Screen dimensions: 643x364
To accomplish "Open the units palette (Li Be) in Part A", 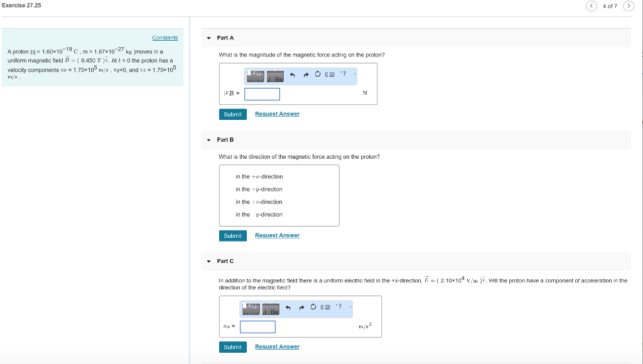I will (274, 77).
